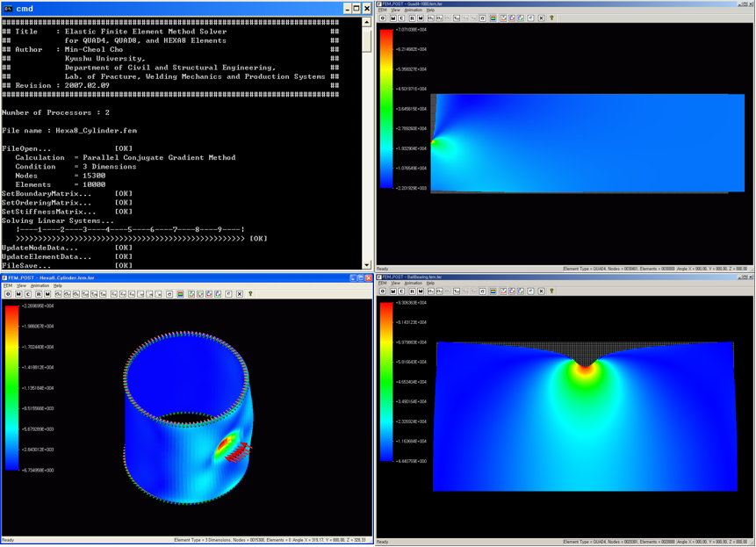This screenshot has width=756, height=547.
Task: Open the FEM menu in BallBearing window
Action: [383, 283]
